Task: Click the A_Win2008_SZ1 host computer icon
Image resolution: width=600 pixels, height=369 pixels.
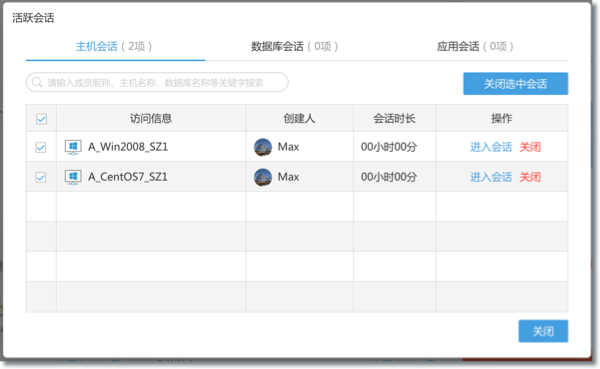Action: (x=73, y=147)
